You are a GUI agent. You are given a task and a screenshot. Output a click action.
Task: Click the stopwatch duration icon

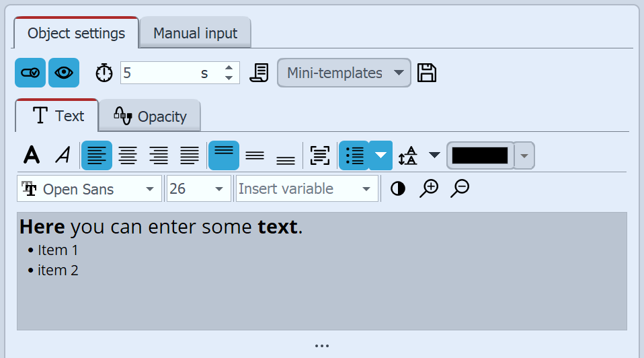click(104, 73)
